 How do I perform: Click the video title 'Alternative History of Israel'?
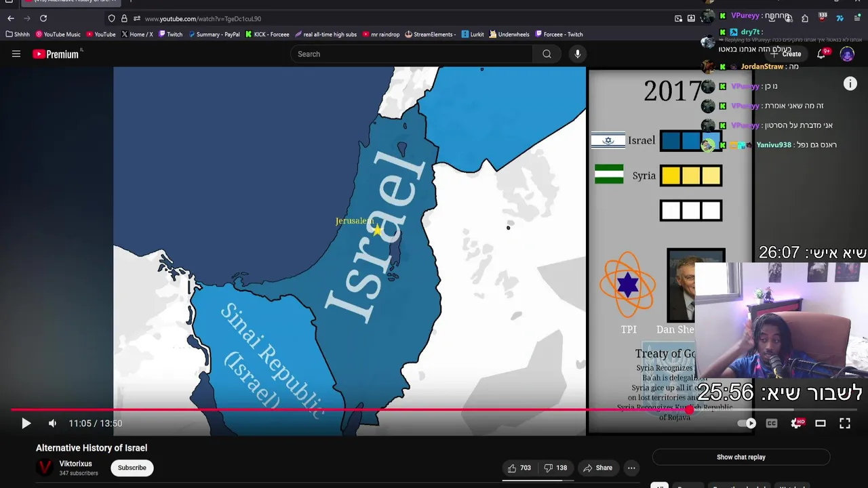(x=92, y=448)
